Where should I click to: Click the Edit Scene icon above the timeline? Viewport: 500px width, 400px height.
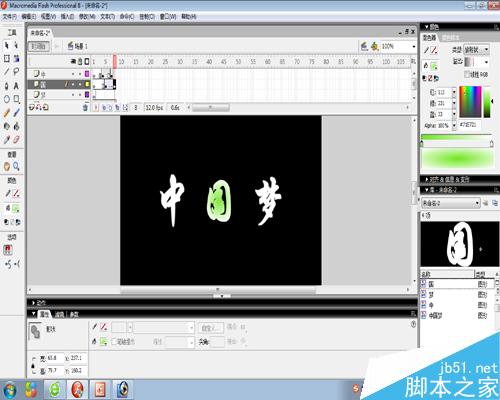pos(364,46)
